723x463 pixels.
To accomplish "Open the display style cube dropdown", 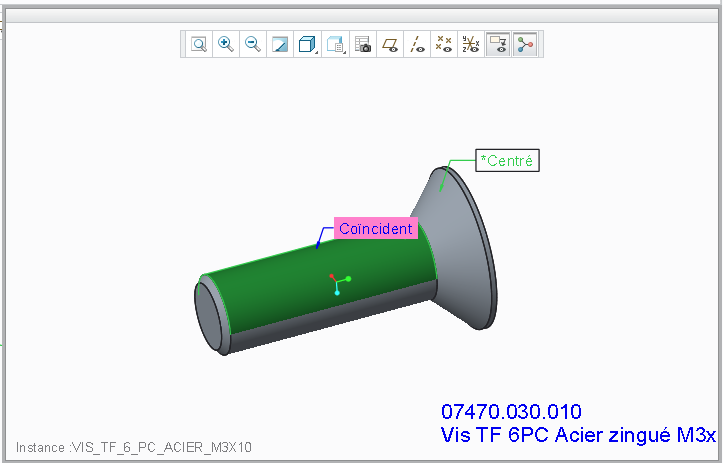I will [308, 44].
